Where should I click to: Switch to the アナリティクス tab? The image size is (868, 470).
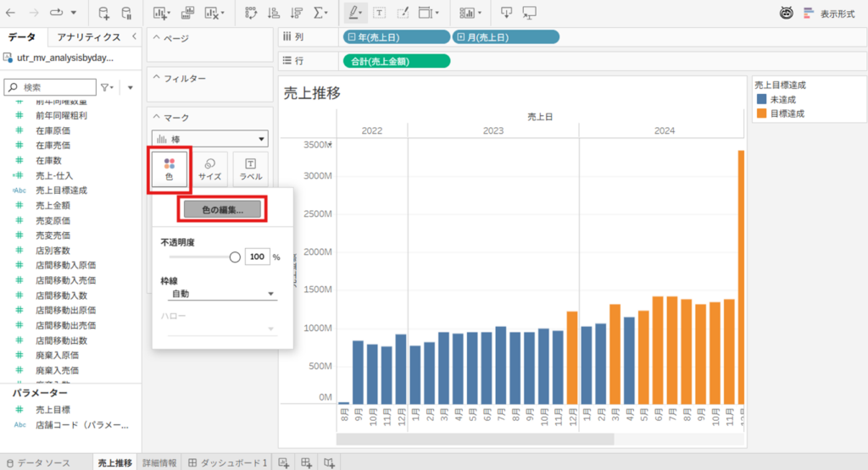[88, 37]
